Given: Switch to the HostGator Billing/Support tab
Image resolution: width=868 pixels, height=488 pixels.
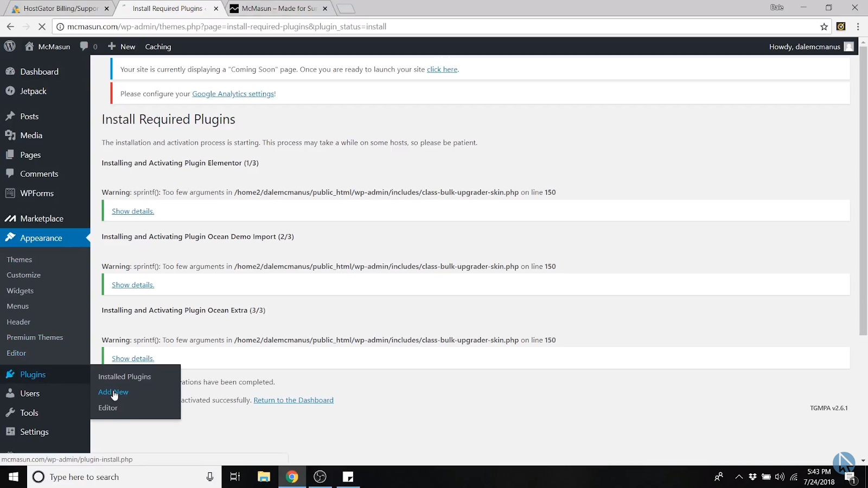Looking at the screenshot, I should [x=60, y=9].
